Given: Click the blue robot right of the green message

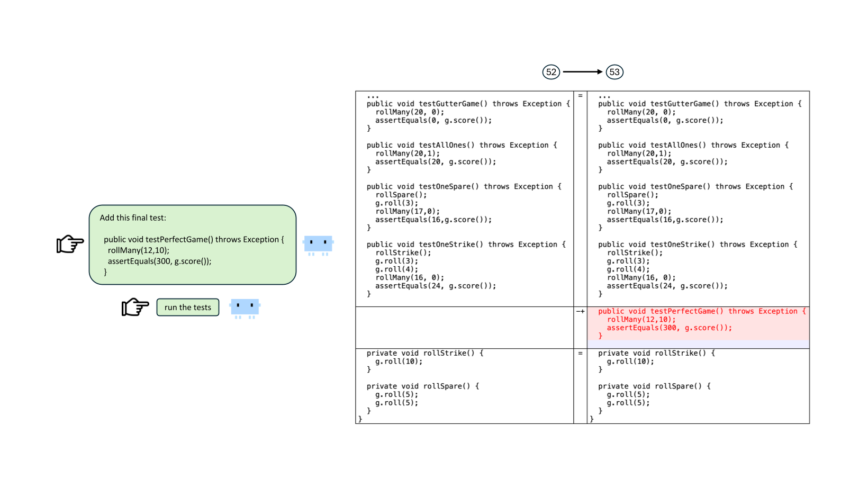Looking at the screenshot, I should click(x=318, y=245).
